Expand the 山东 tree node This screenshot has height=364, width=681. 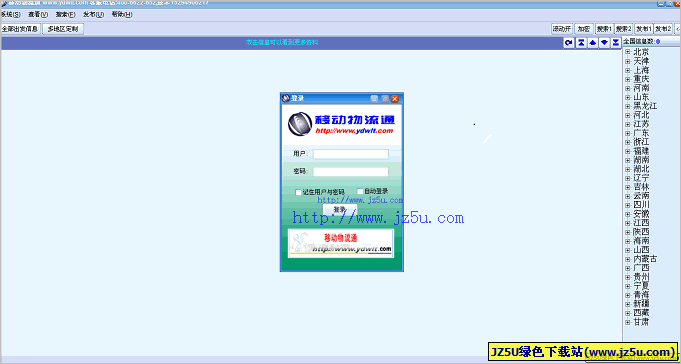(627, 97)
